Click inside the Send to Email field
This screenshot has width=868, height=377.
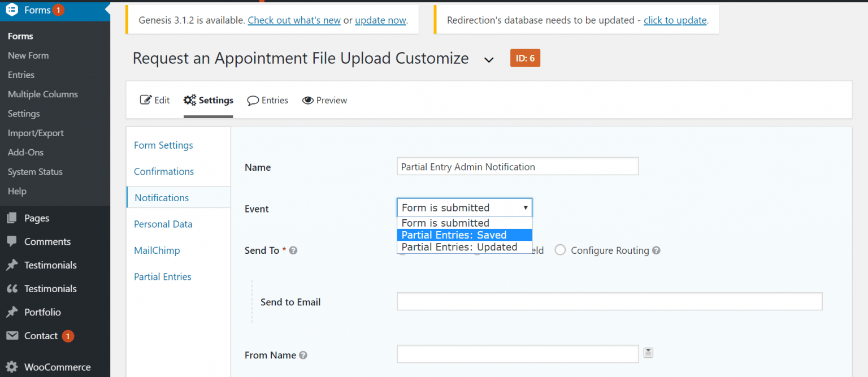[x=609, y=301]
